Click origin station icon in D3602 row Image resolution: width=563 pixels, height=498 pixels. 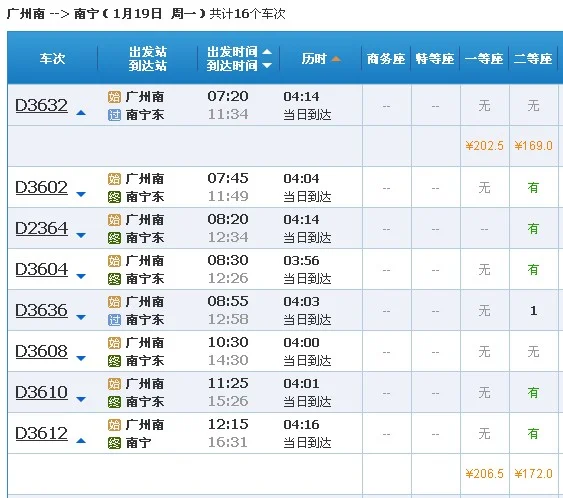(115, 179)
